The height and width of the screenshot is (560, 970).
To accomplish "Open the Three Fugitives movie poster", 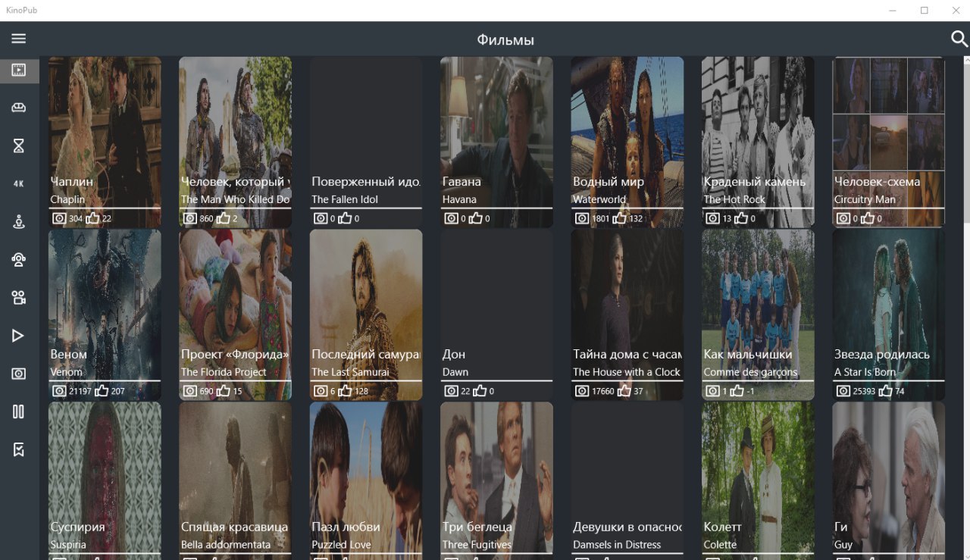I will [x=496, y=480].
